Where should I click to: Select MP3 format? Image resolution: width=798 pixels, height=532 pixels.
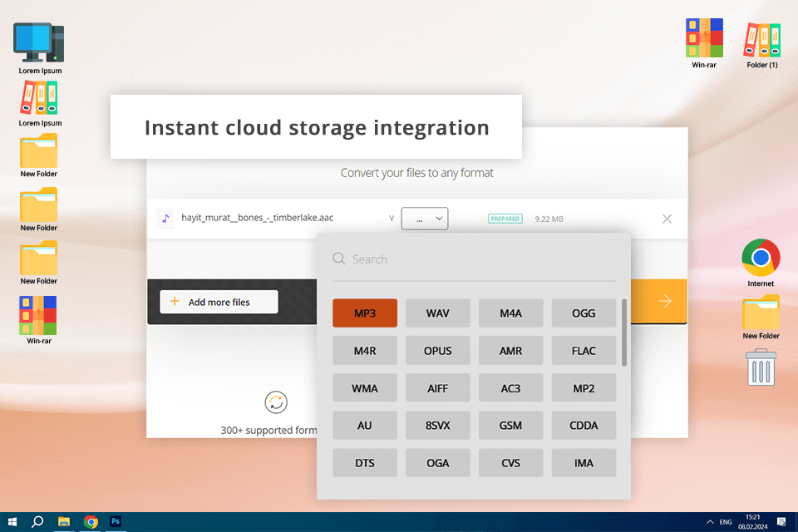pos(365,313)
